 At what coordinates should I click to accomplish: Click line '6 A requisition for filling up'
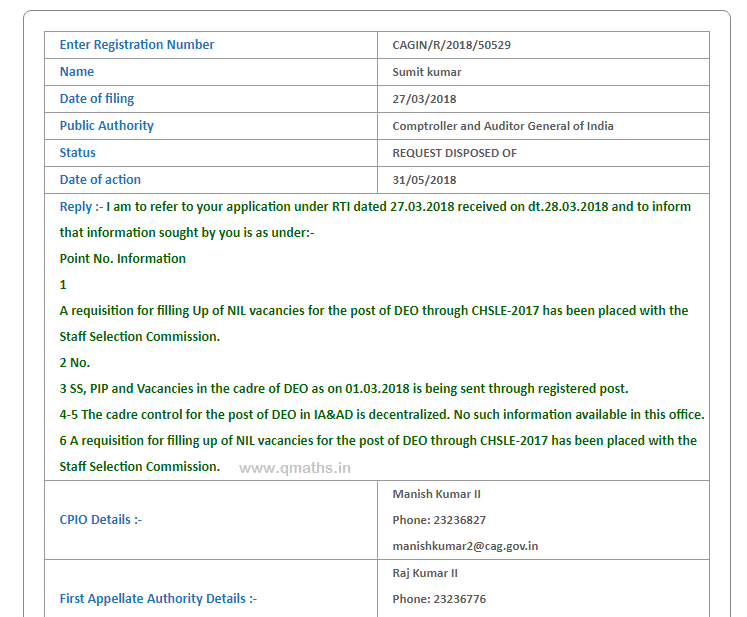[x=378, y=441]
